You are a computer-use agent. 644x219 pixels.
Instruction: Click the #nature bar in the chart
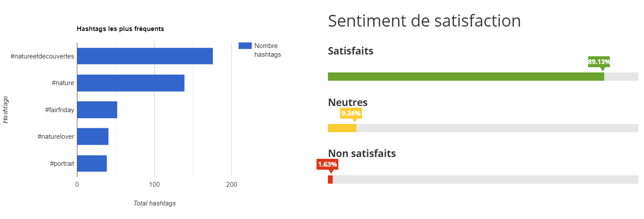pyautogui.click(x=131, y=83)
